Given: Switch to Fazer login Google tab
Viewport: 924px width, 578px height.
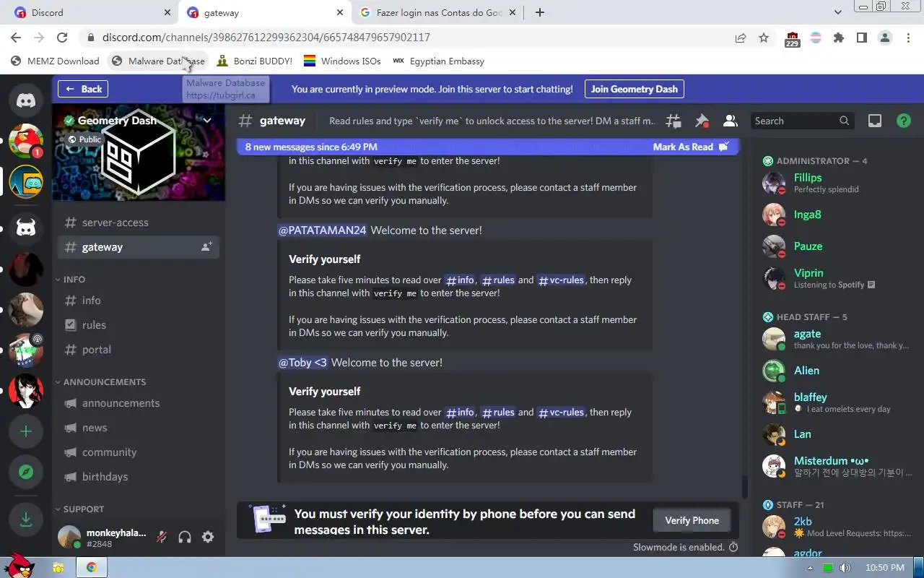Looking at the screenshot, I should pyautogui.click(x=438, y=12).
